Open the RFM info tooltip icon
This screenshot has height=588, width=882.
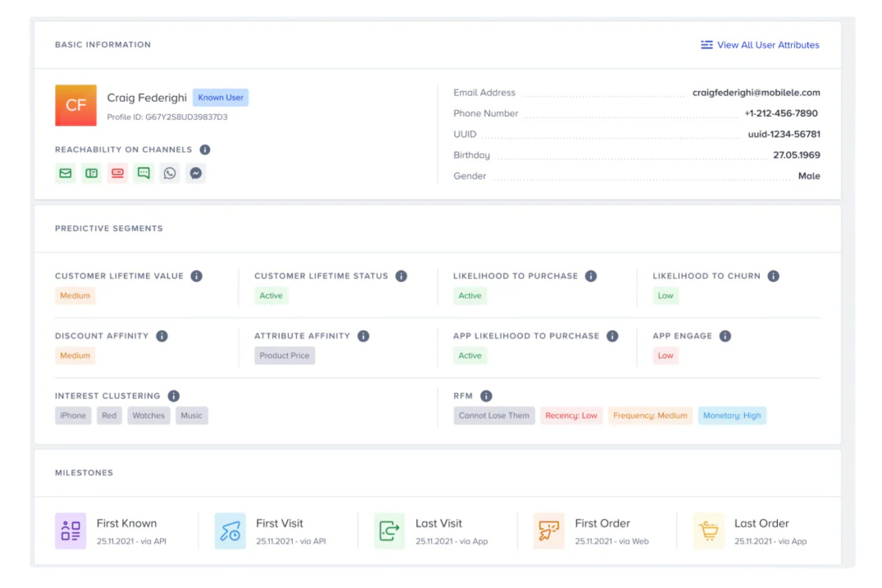click(486, 396)
